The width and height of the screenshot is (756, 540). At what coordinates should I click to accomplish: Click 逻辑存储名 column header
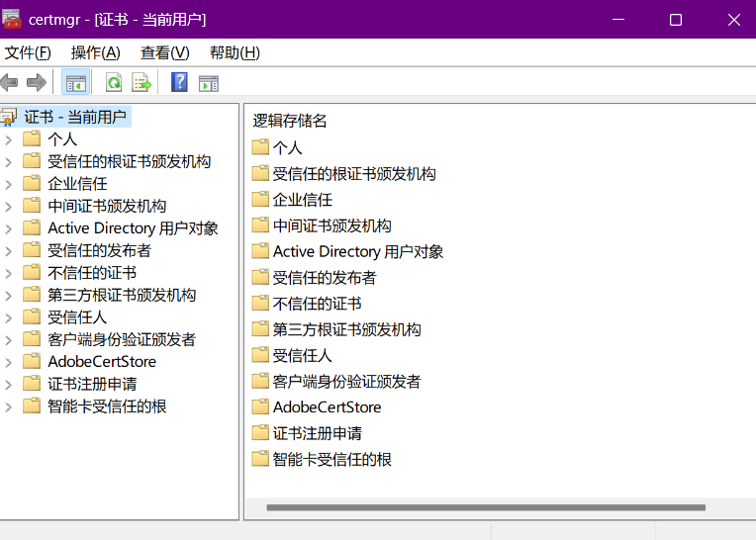290,121
